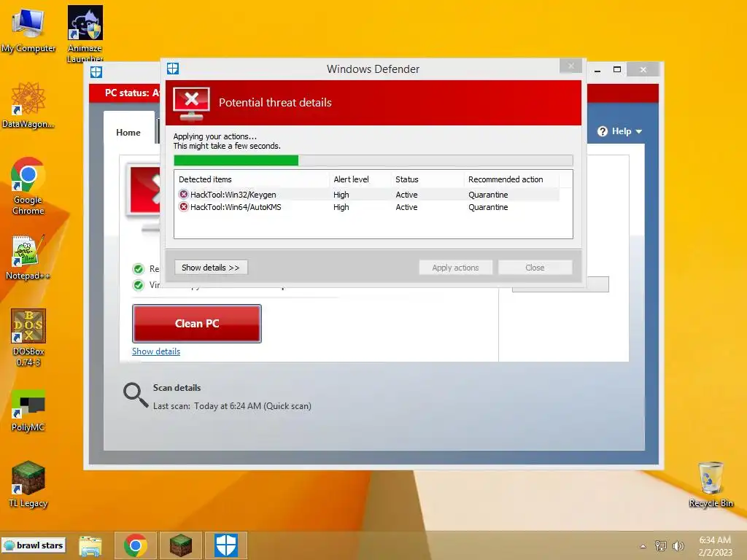Screen dimensions: 747x560
Task: Open the volume tray icon
Action: click(x=678, y=545)
